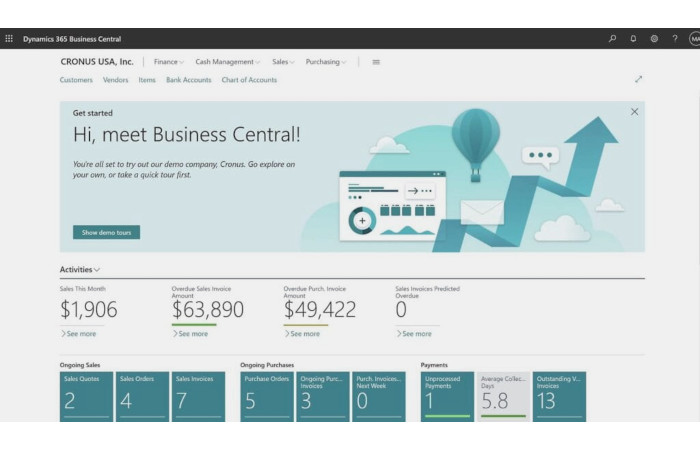This screenshot has width=700, height=450.
Task: Click the Show demo tours button
Action: click(106, 232)
